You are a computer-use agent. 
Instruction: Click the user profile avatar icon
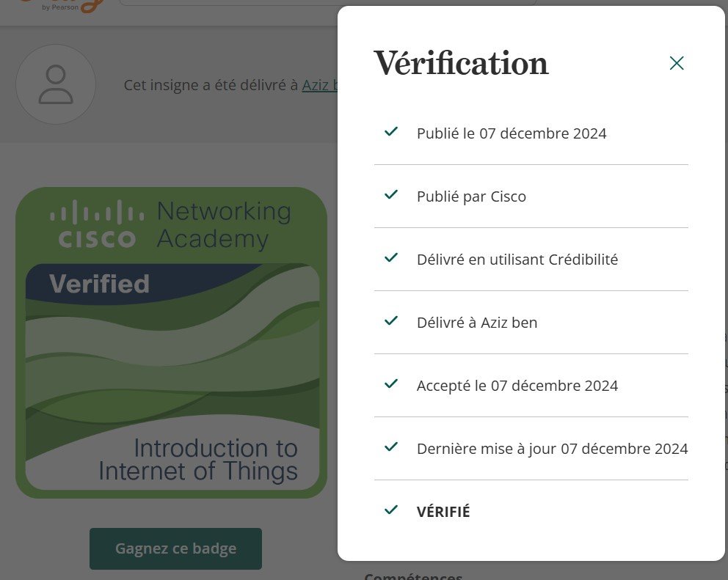(x=56, y=84)
